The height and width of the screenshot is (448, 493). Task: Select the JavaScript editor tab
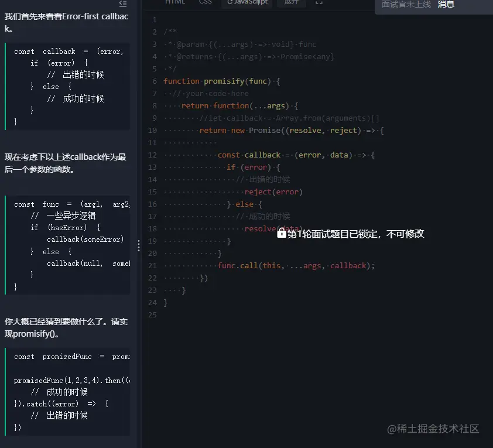(x=248, y=2)
